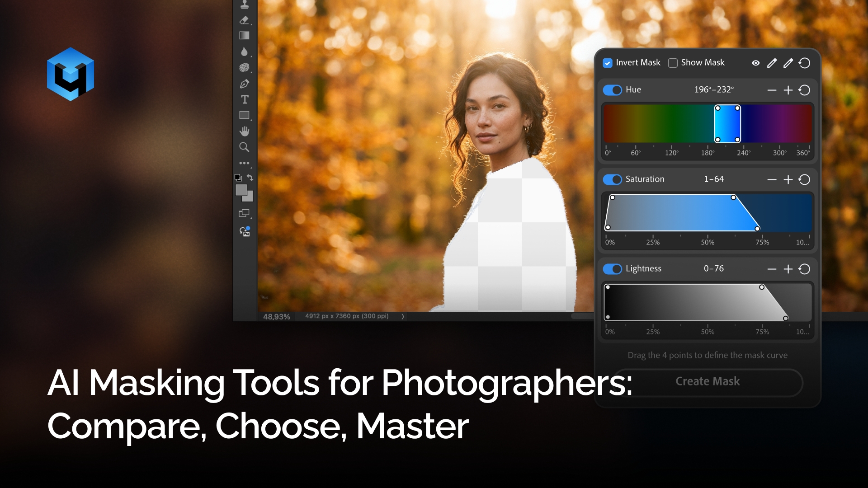868x488 pixels.
Task: Reset the Lightness range
Action: (x=804, y=269)
